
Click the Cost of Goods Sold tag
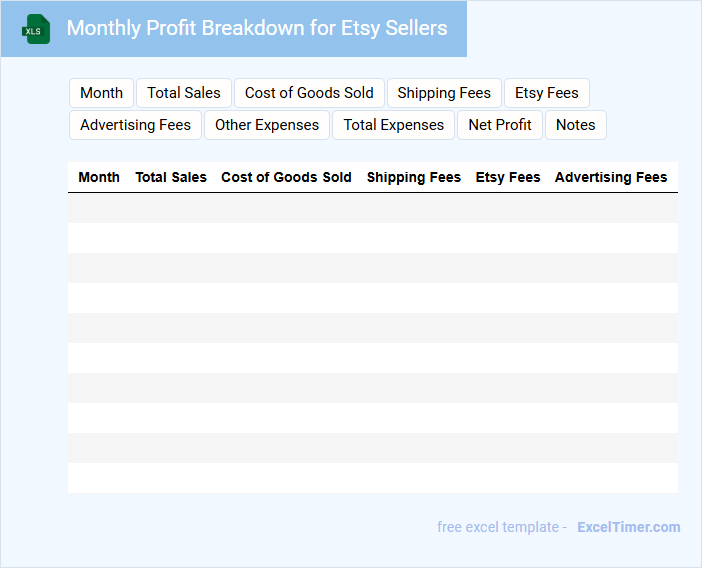(309, 93)
